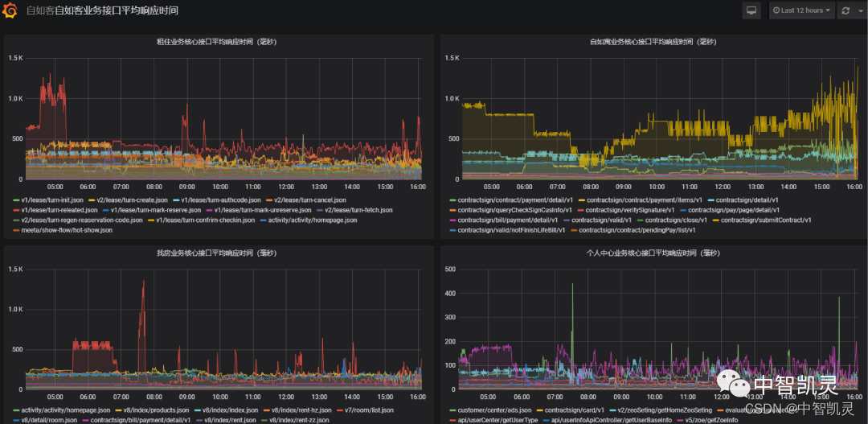
Task: Open the 租住业务核心接口平均响应时间 panel title menu
Action: pyautogui.click(x=216, y=41)
